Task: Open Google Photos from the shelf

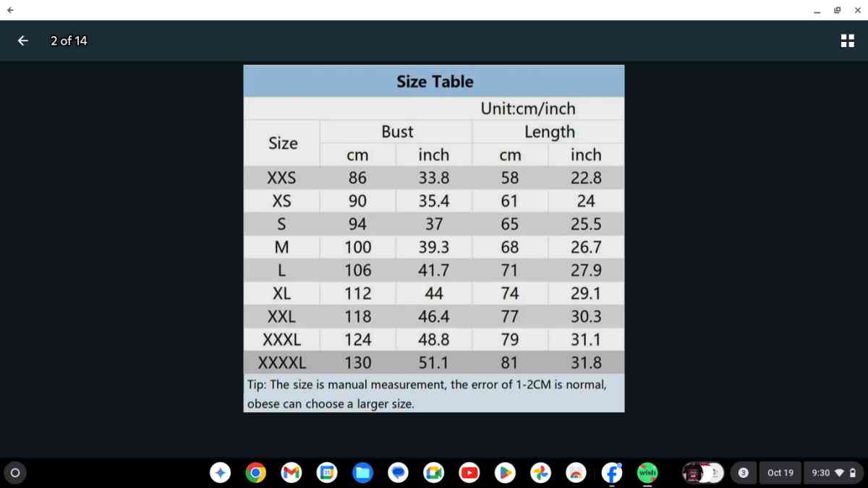Action: click(x=540, y=473)
